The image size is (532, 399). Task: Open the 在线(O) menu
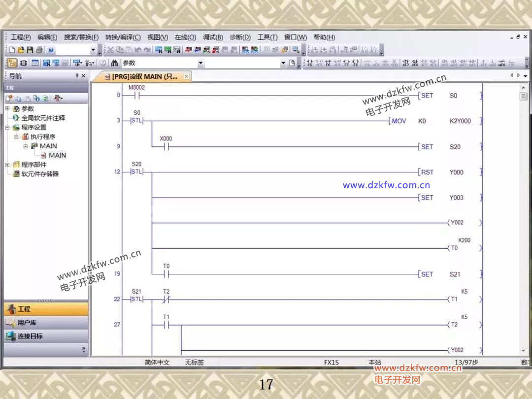pyautogui.click(x=185, y=37)
